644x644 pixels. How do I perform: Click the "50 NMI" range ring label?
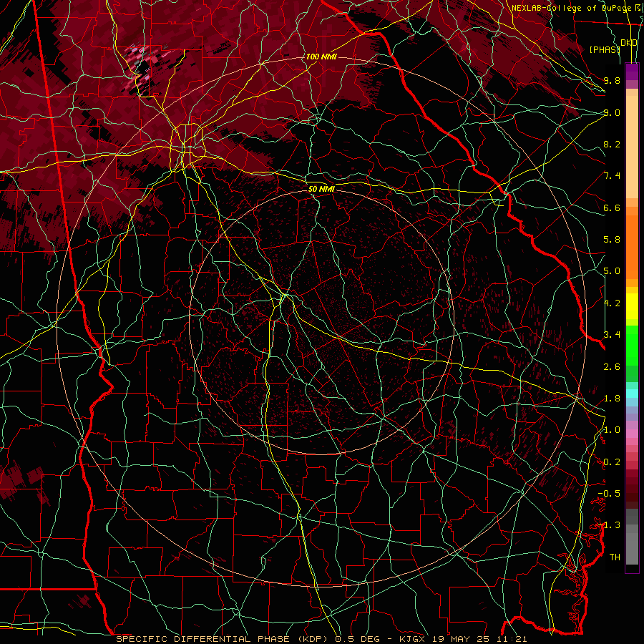coord(321,189)
